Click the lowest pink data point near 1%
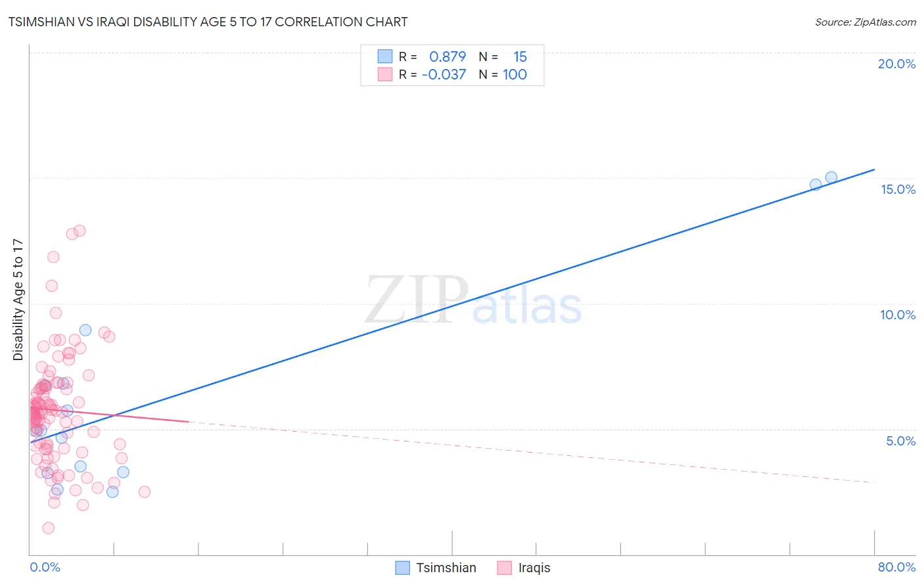This screenshot has height=586, width=924. [x=49, y=528]
